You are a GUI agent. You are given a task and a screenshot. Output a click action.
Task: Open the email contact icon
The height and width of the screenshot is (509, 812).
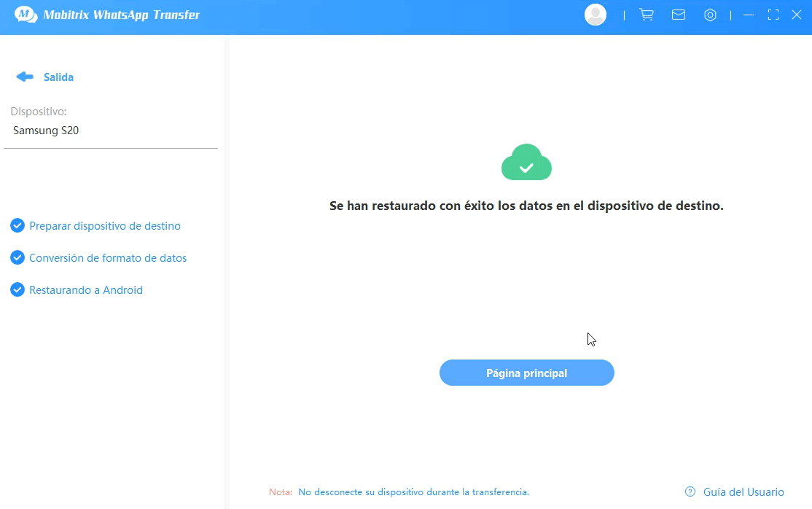679,15
